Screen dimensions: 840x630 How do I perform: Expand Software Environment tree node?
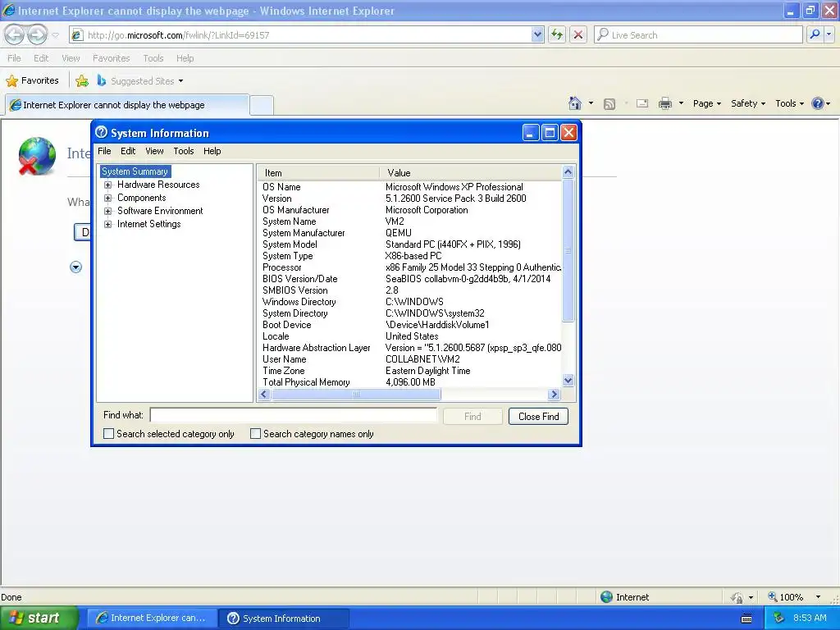107,211
